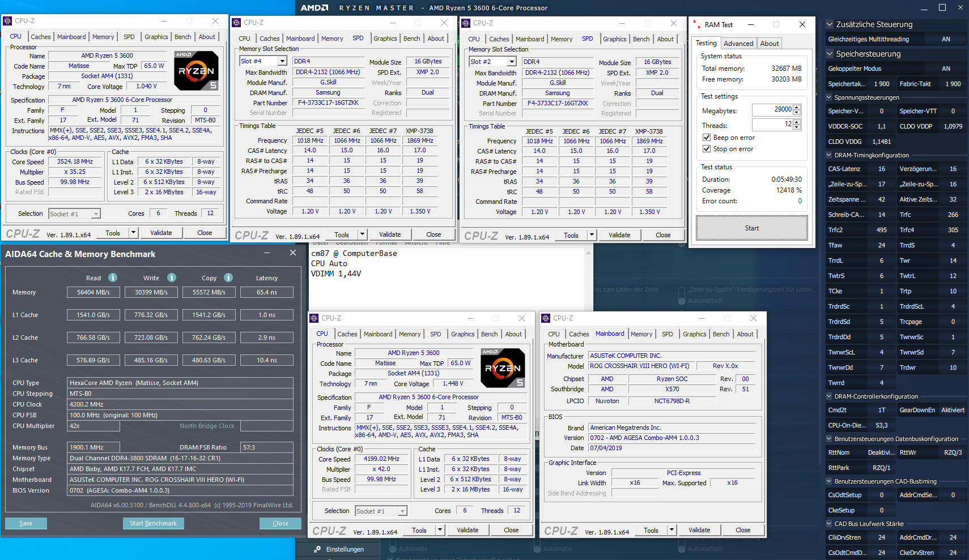This screenshot has width=969, height=560.
Task: Click the Ryzen logo beside the 1.040 V core voltage
Action: (x=196, y=71)
